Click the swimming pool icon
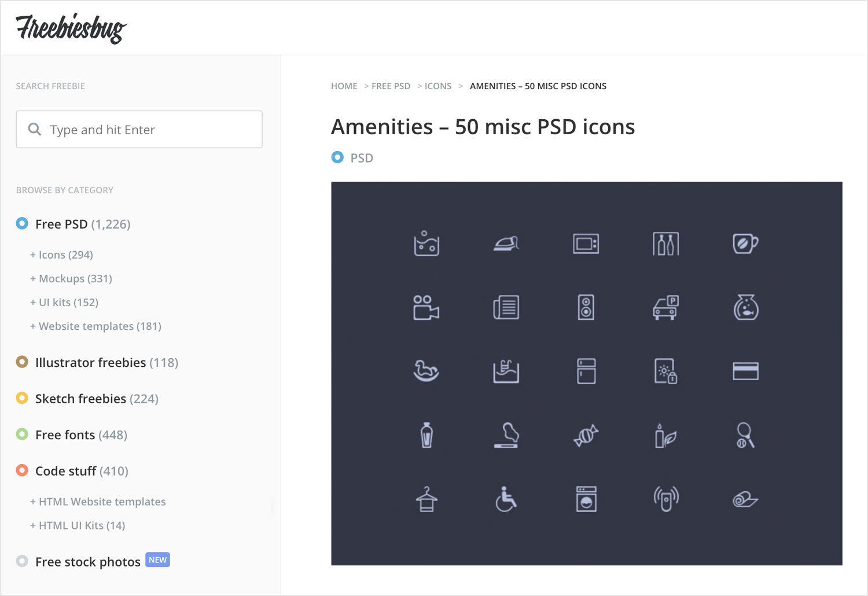 point(506,371)
